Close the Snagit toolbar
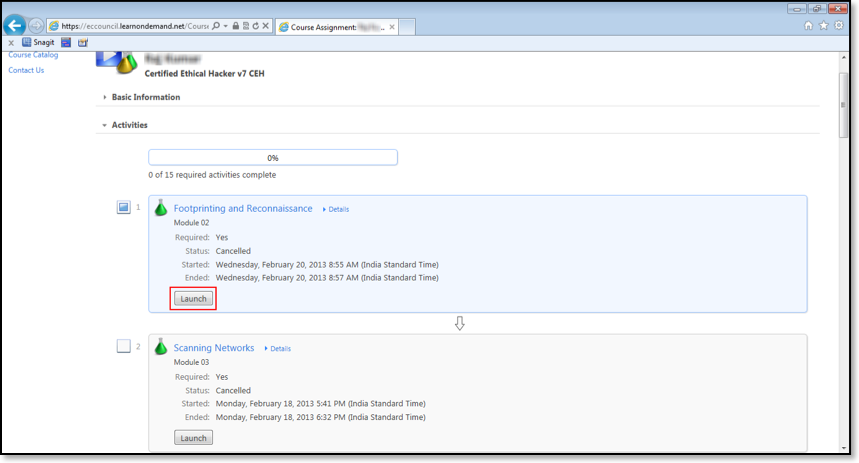Screen dimensions: 859x463 click(11, 43)
